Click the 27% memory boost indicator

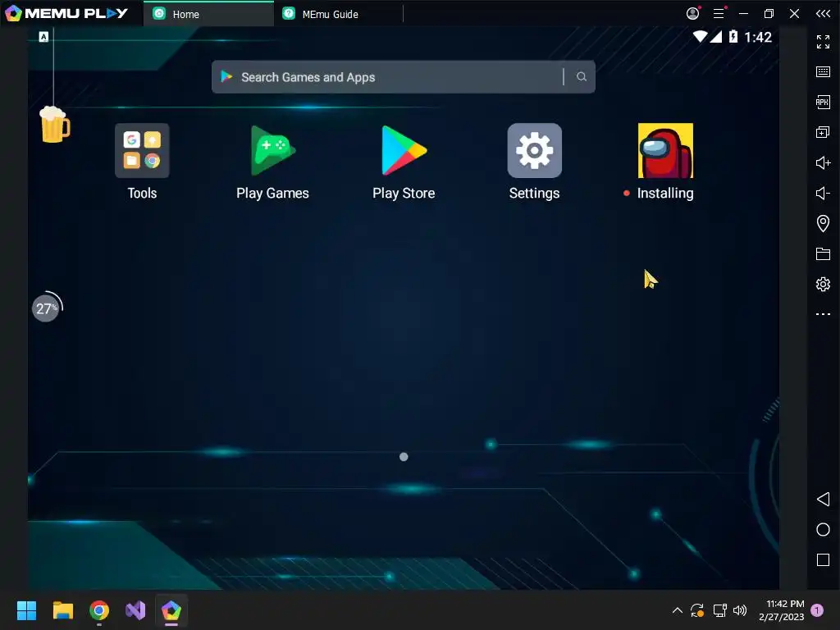click(x=46, y=308)
